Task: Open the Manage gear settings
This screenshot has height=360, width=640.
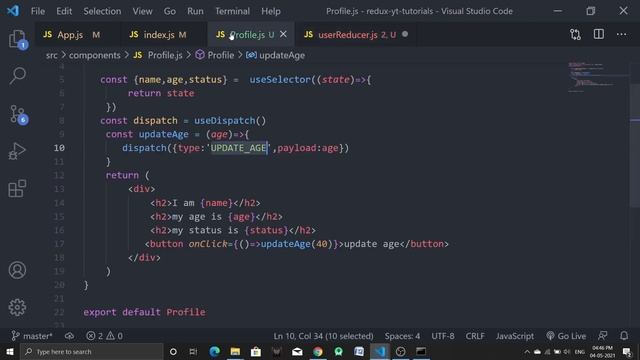Action: click(17, 307)
